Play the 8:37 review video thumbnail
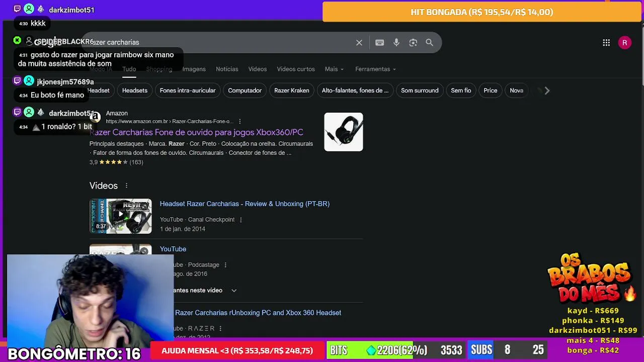This screenshot has height=362, width=644. click(x=121, y=216)
